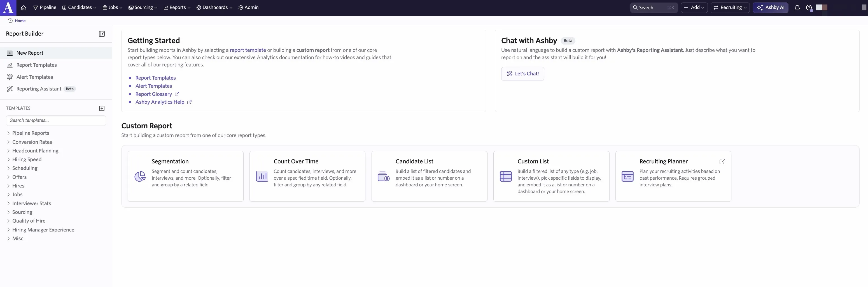Switch workspace via the Recruiting dropdown

(730, 7)
